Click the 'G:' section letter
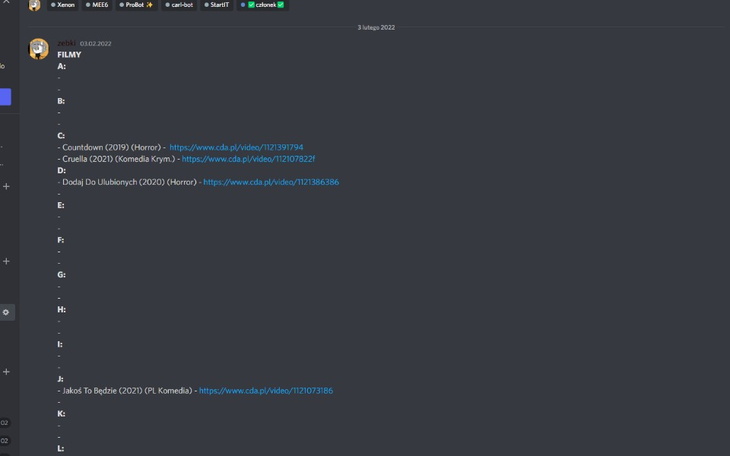This screenshot has height=456, width=730. 61,275
